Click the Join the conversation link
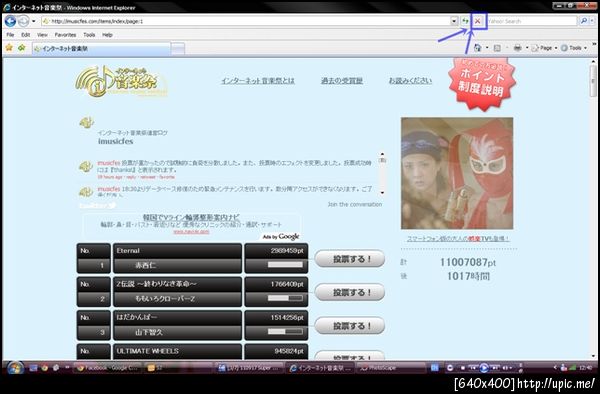This screenshot has width=600, height=394. click(x=355, y=204)
